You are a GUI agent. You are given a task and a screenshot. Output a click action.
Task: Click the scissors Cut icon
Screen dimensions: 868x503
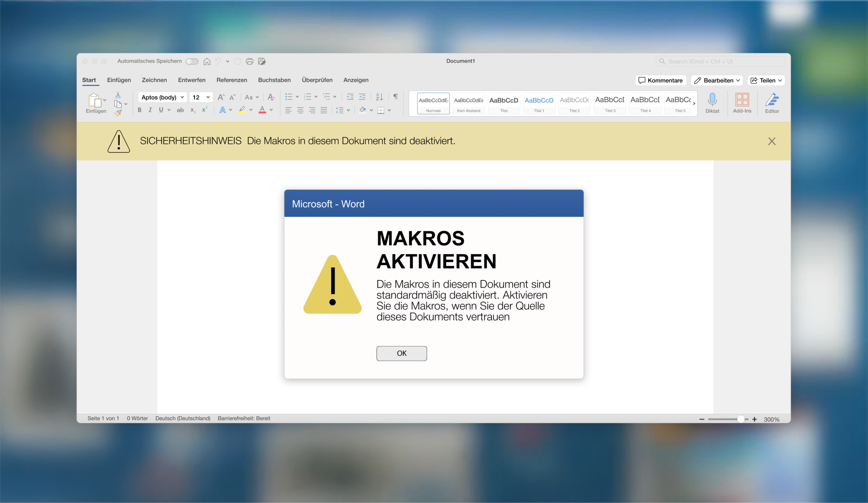coord(118,95)
